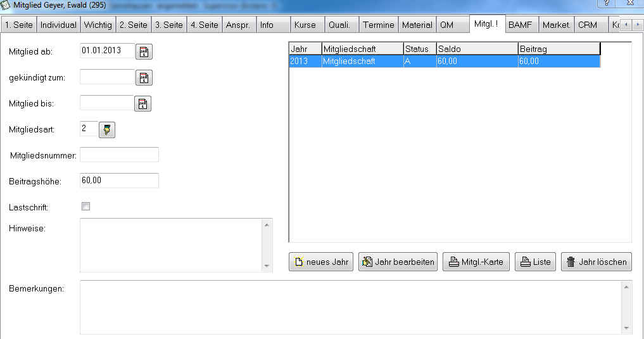Click inside the Bemerkungen text area
This screenshot has height=339, width=644.
[x=351, y=307]
